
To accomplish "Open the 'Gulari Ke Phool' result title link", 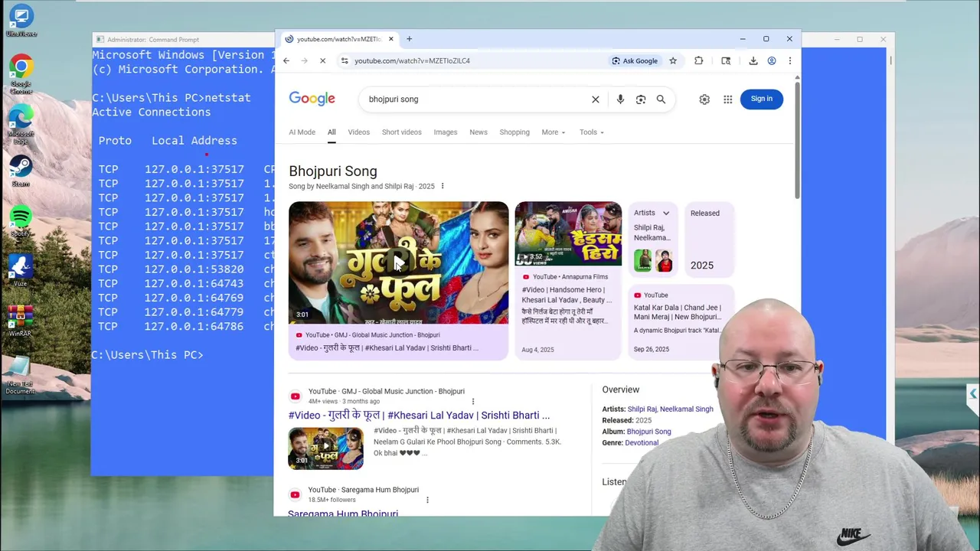I will pos(419,415).
